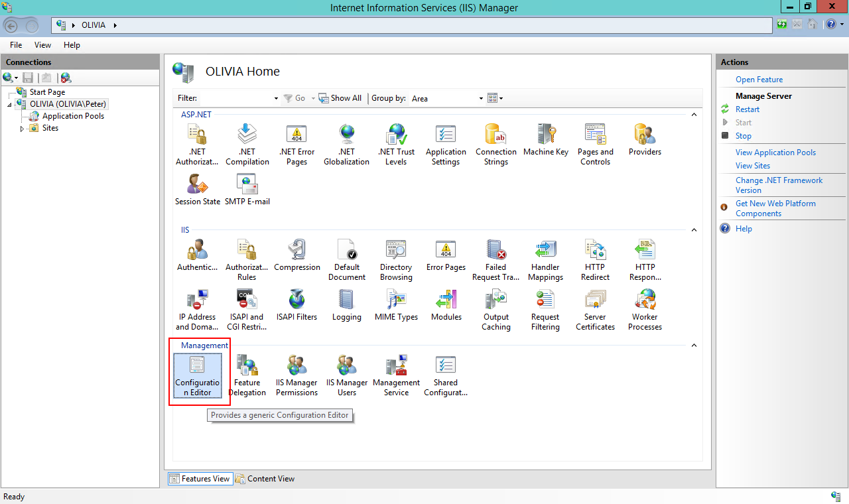Select the Modules icon
The image size is (849, 504).
(446, 305)
